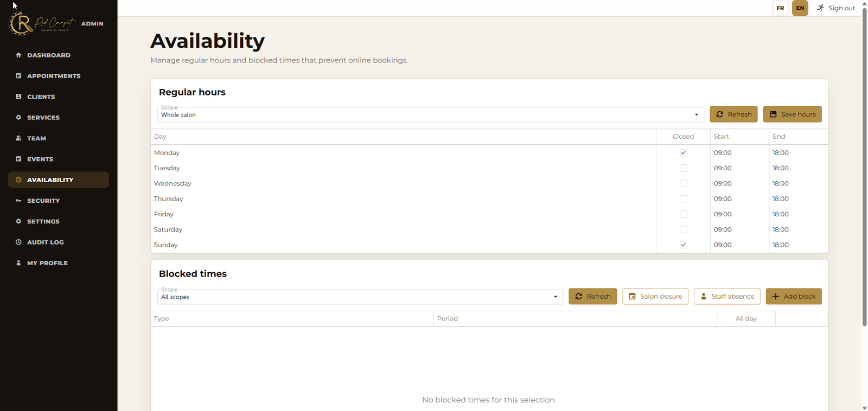
Task: Click the floppy-disk icon on Save hours
Action: [773, 114]
